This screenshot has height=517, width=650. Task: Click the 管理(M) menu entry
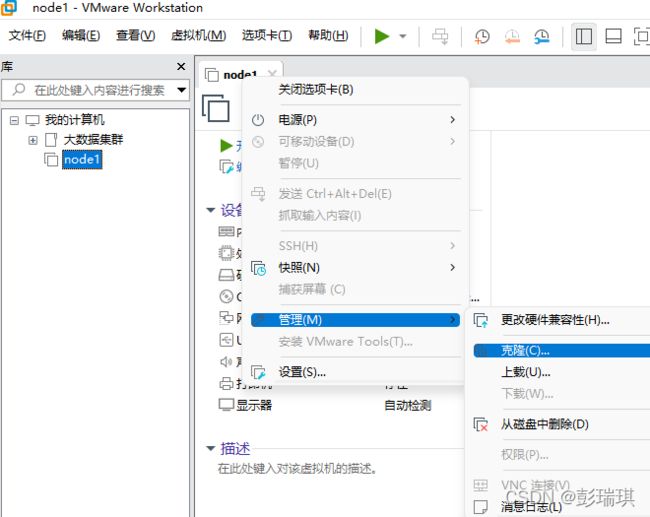pos(355,320)
